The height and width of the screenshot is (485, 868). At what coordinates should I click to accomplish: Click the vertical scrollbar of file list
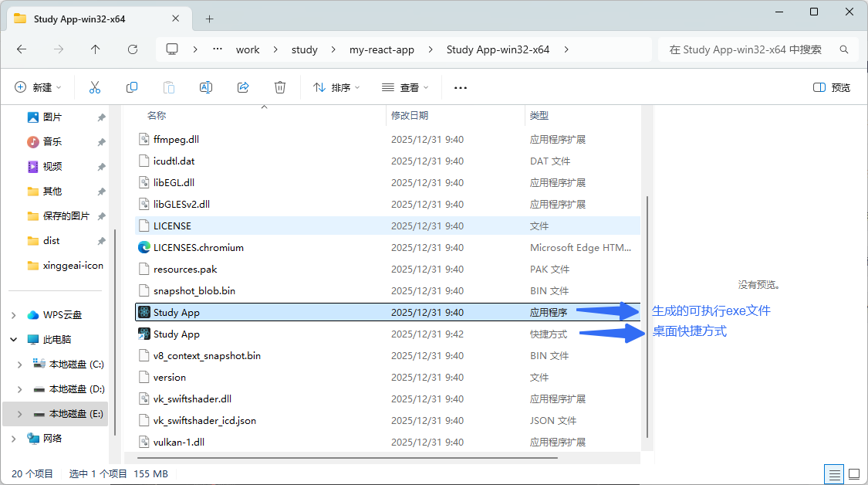coord(647,317)
